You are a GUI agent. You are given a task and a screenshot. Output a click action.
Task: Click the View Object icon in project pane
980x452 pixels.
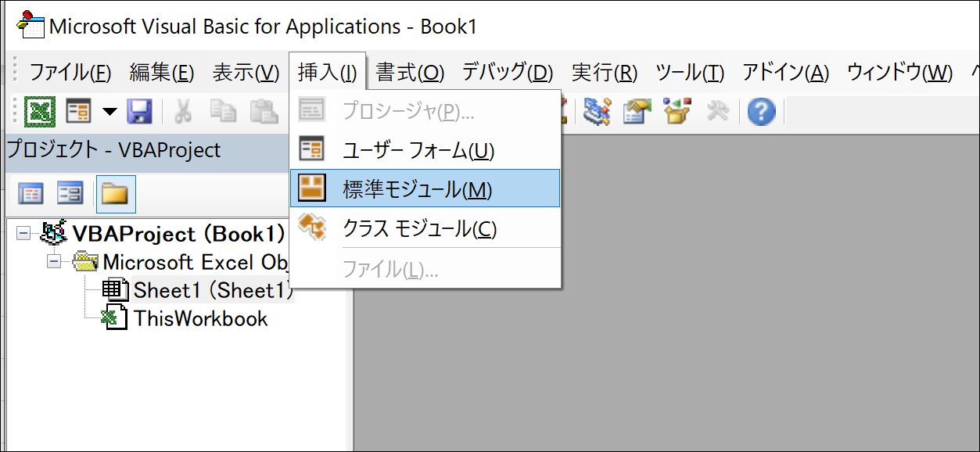(70, 193)
